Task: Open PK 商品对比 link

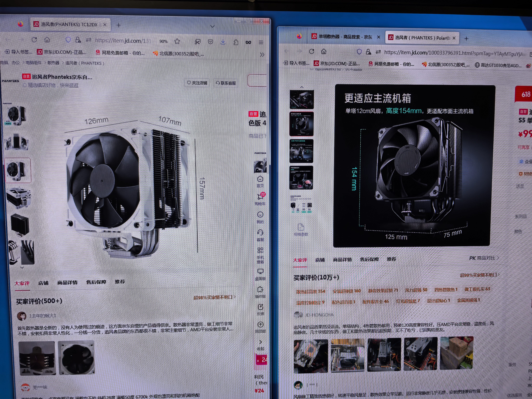Action: (x=484, y=258)
